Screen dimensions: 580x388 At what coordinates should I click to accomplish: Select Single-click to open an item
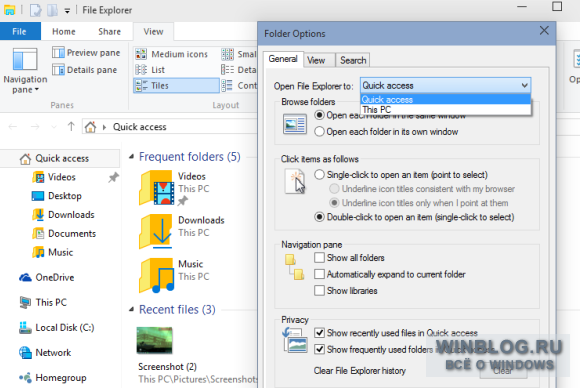tap(320, 175)
